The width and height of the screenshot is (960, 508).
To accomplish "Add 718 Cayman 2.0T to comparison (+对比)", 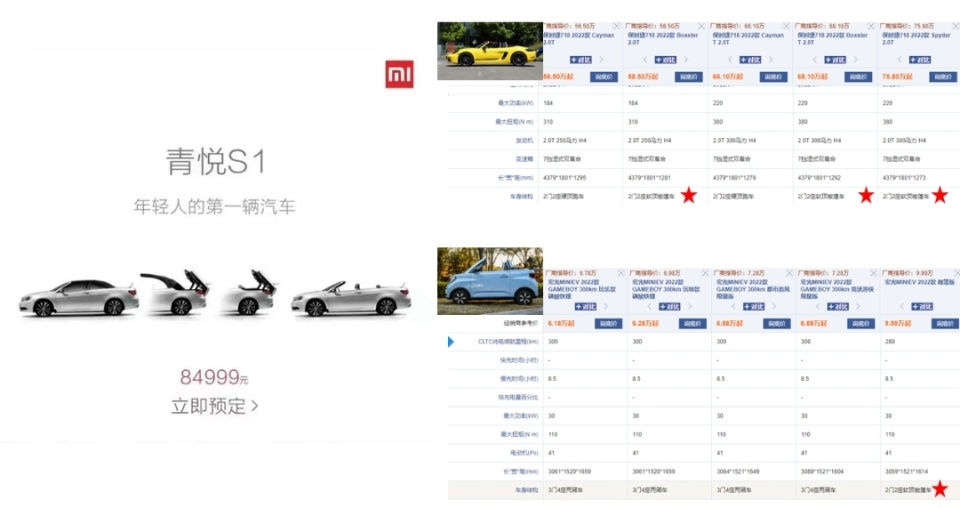I will [x=580, y=59].
